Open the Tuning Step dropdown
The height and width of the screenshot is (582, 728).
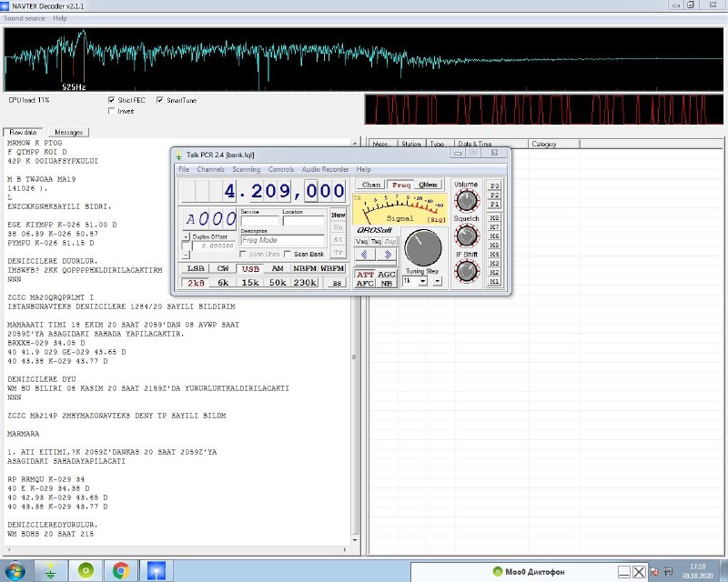[x=424, y=281]
